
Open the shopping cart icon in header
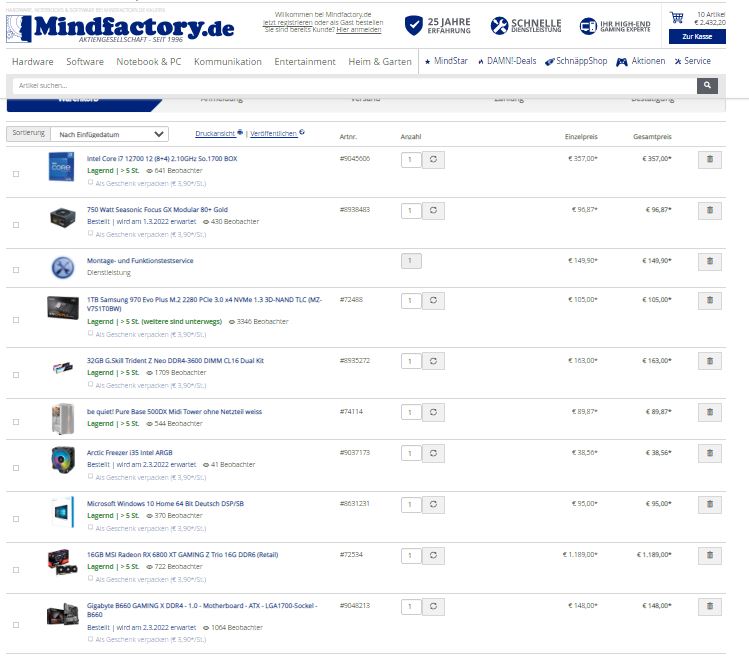pyautogui.click(x=676, y=18)
